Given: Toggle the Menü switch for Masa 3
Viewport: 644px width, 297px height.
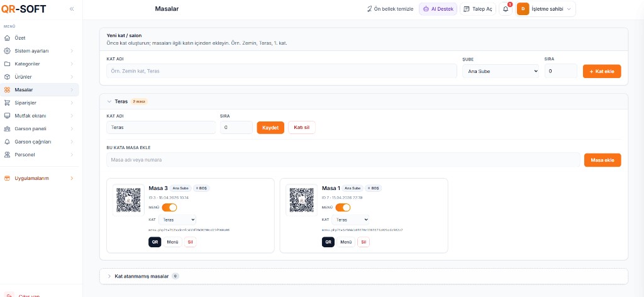Looking at the screenshot, I should (169, 207).
